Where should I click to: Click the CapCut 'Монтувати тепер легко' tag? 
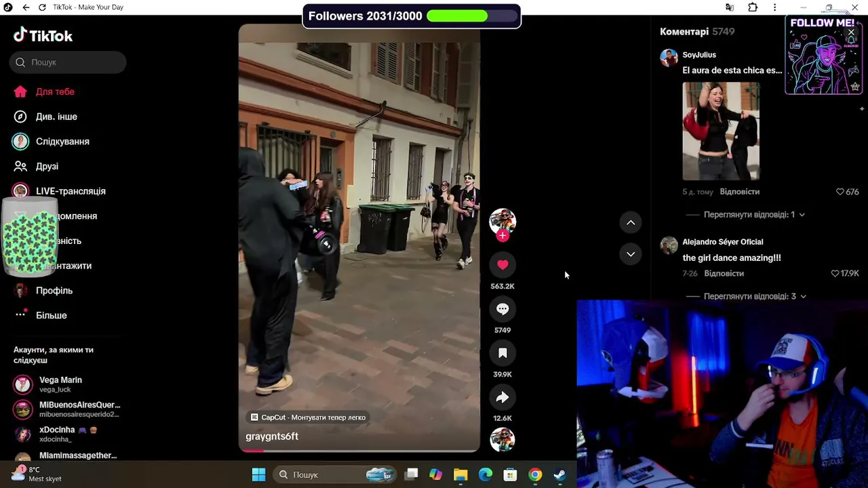(x=308, y=418)
